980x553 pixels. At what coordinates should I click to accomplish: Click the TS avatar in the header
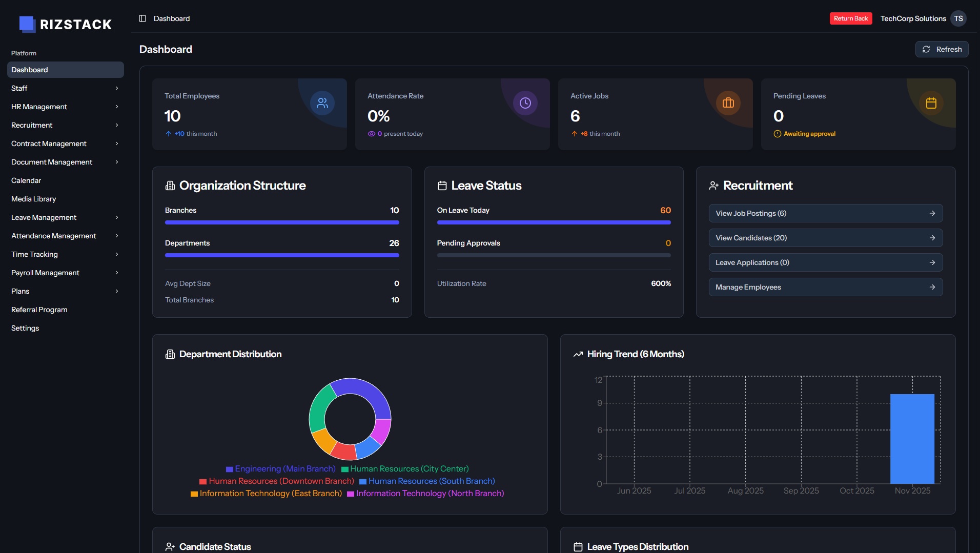tap(958, 18)
